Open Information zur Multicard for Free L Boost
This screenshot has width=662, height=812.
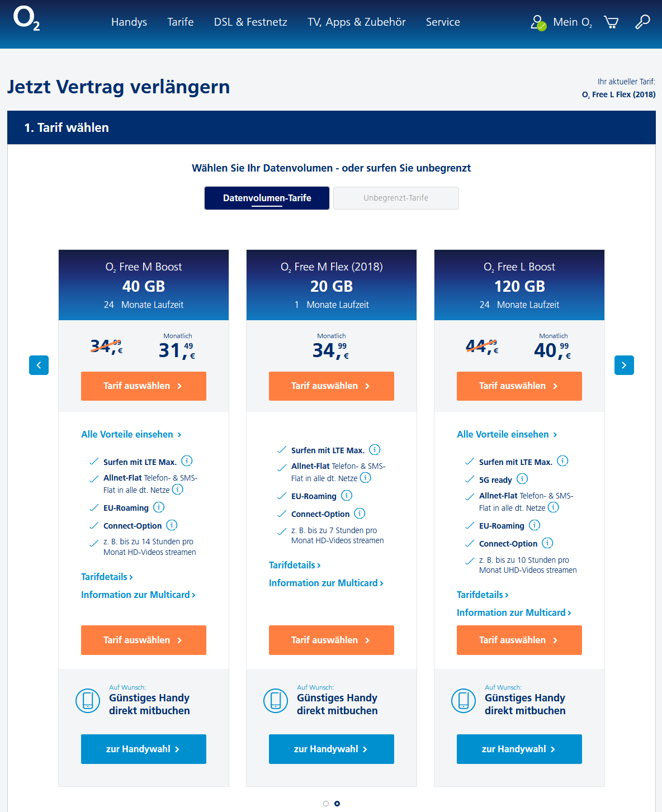pyautogui.click(x=514, y=612)
